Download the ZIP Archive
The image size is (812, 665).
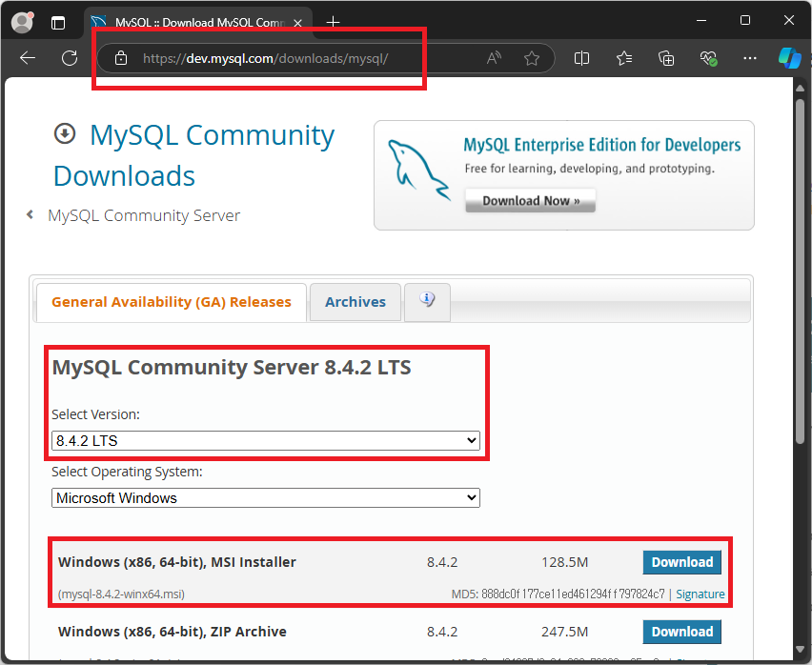682,632
